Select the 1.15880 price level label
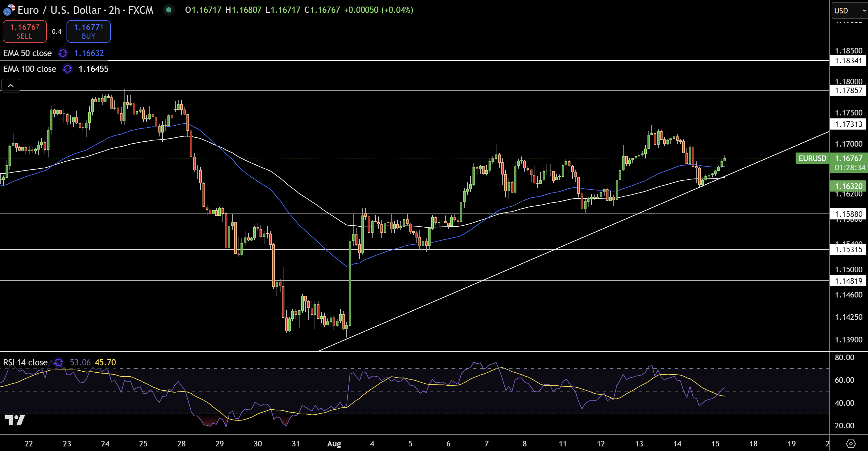 pyautogui.click(x=848, y=214)
